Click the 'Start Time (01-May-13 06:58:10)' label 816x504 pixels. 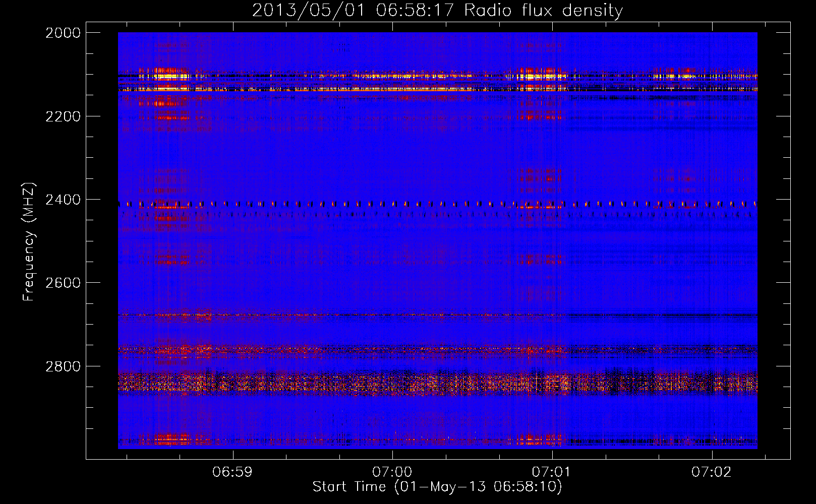click(x=437, y=487)
